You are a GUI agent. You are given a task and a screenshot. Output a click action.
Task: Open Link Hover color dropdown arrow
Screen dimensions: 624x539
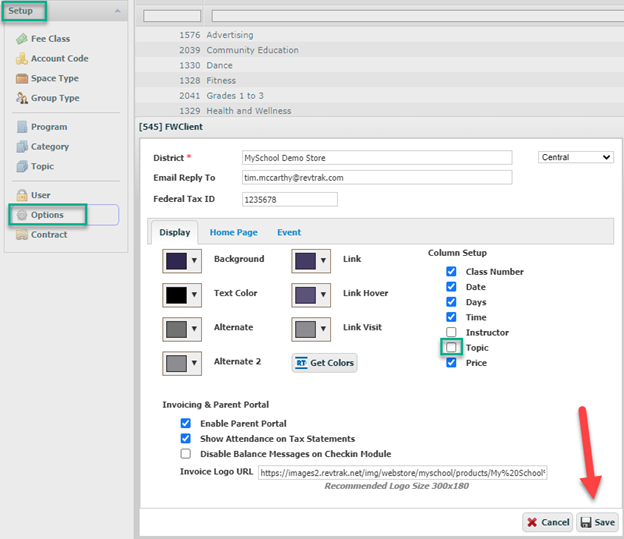323,295
